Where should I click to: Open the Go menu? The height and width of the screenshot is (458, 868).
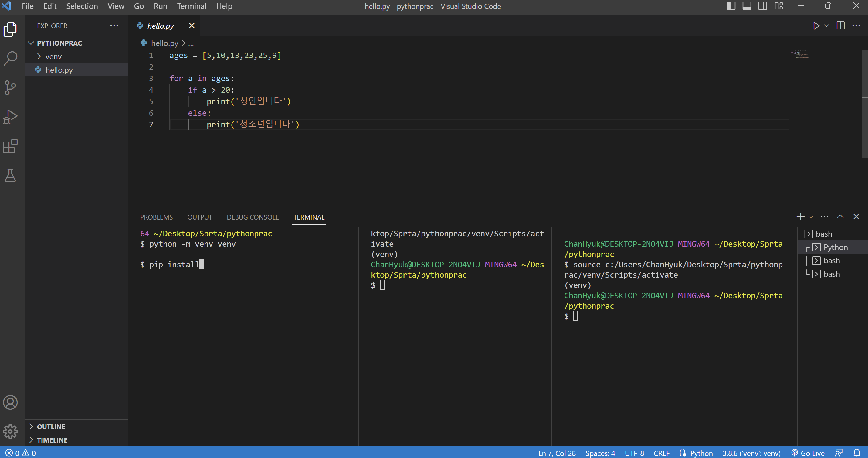(139, 6)
